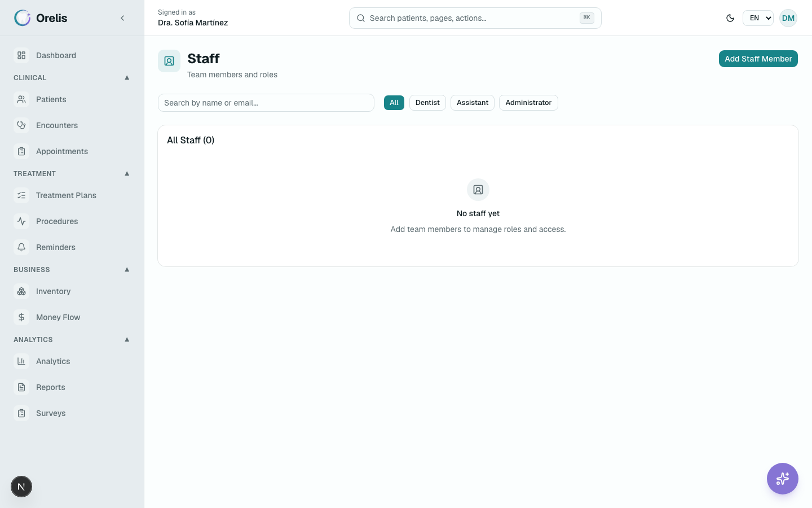Go to Appointments label in the sidebar
Image resolution: width=812 pixels, height=508 pixels.
pyautogui.click(x=62, y=151)
